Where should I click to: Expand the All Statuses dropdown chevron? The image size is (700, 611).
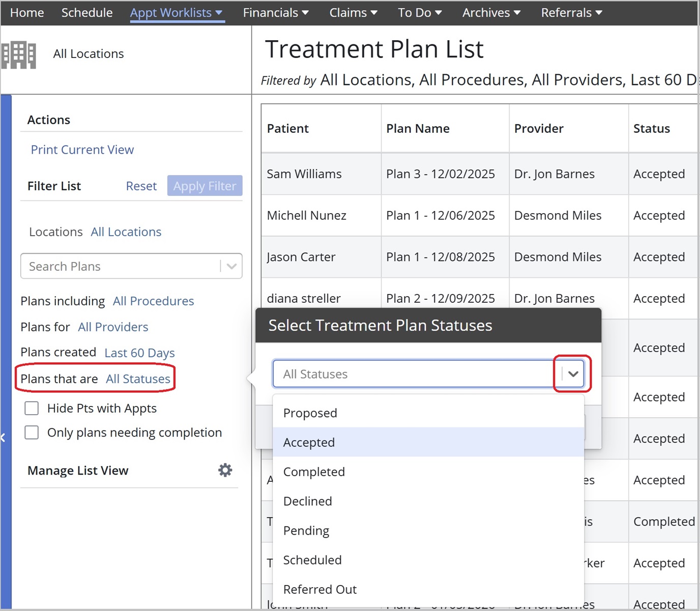pos(573,374)
